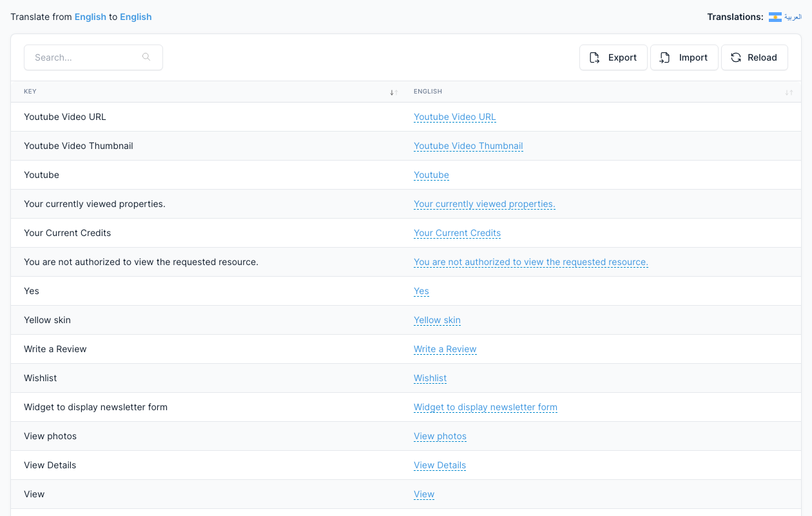
Task: Click the Import button
Action: click(x=684, y=57)
